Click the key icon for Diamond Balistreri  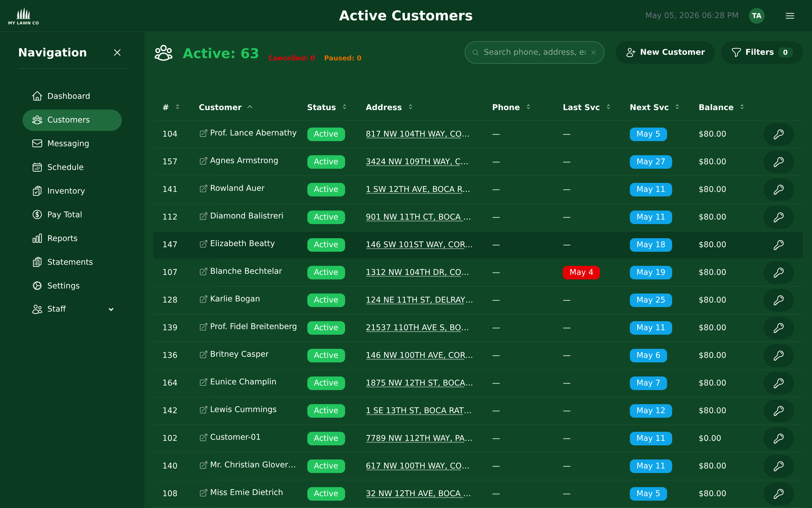coord(778,217)
